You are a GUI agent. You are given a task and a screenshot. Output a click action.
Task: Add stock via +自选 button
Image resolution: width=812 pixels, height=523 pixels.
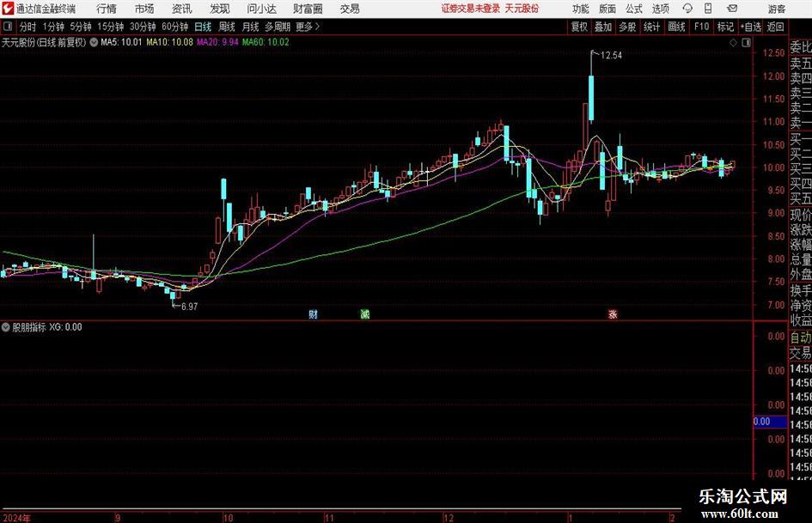point(750,27)
